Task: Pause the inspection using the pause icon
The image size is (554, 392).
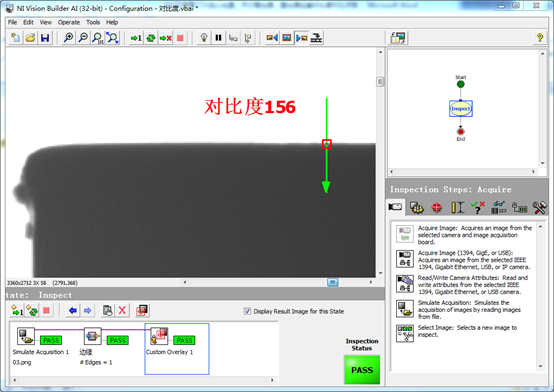Action: click(218, 38)
